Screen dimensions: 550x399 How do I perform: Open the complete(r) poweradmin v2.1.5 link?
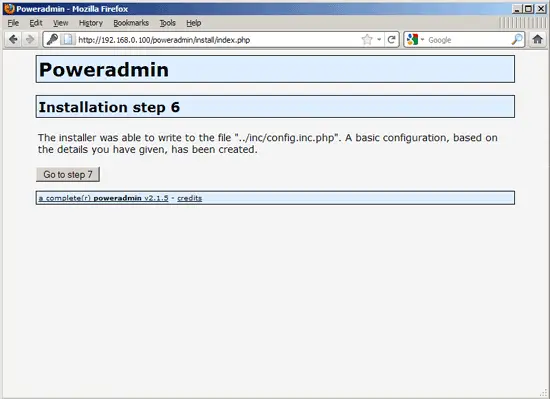103,198
